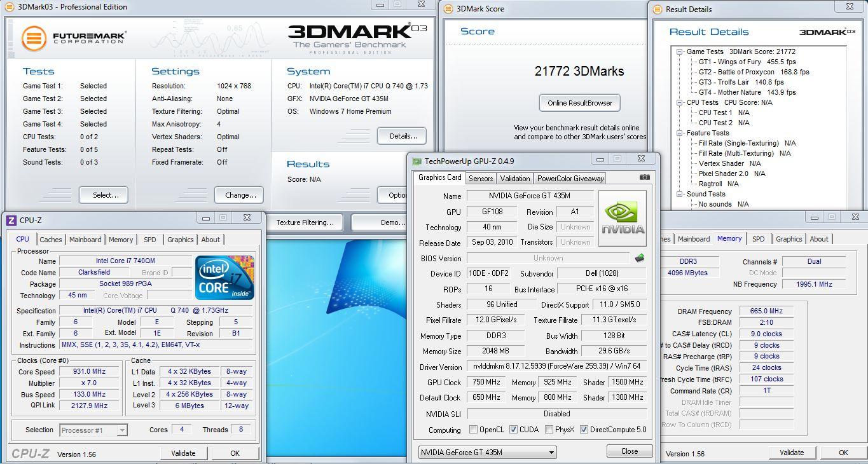Click the Core Speed 931.0 MHz value
Image resolution: width=868 pixels, height=464 pixels.
click(89, 372)
